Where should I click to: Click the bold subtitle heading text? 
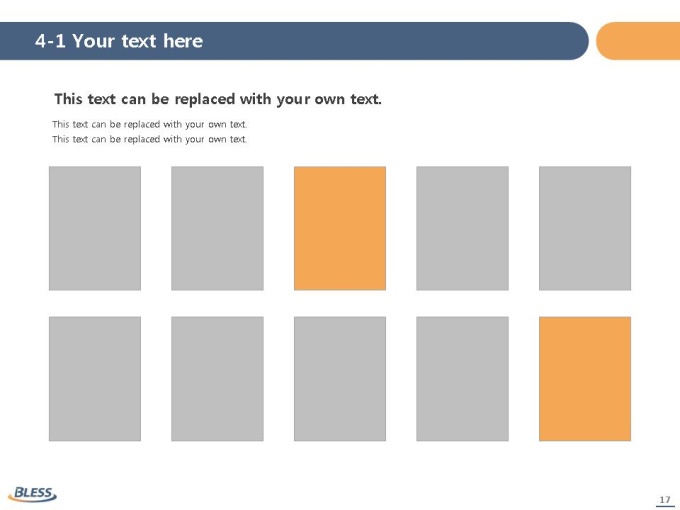[x=218, y=99]
